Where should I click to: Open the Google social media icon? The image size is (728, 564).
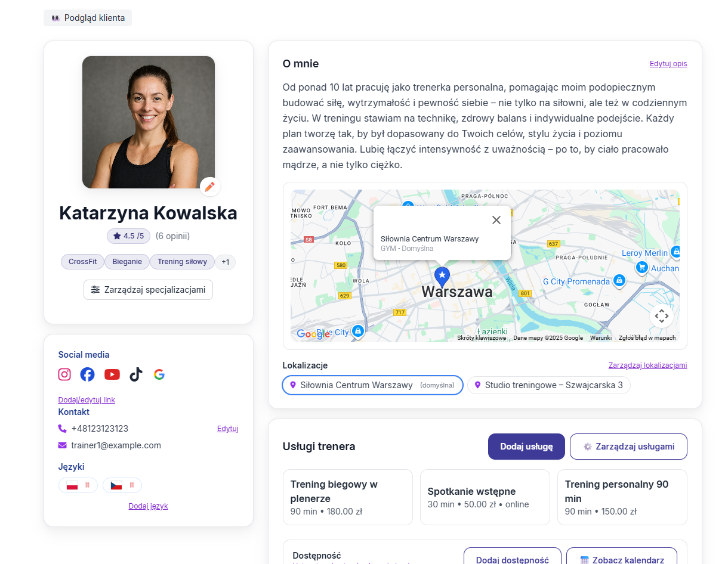159,374
